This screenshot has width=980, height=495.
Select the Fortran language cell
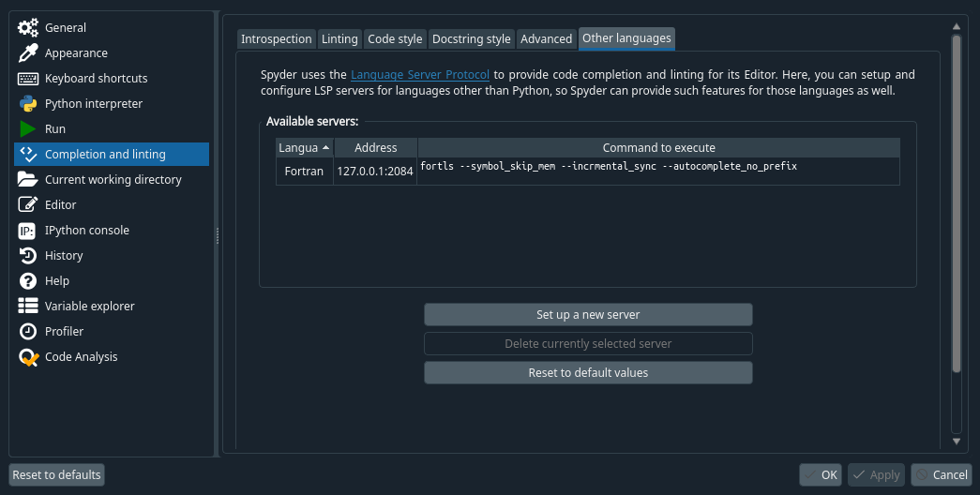(x=305, y=172)
